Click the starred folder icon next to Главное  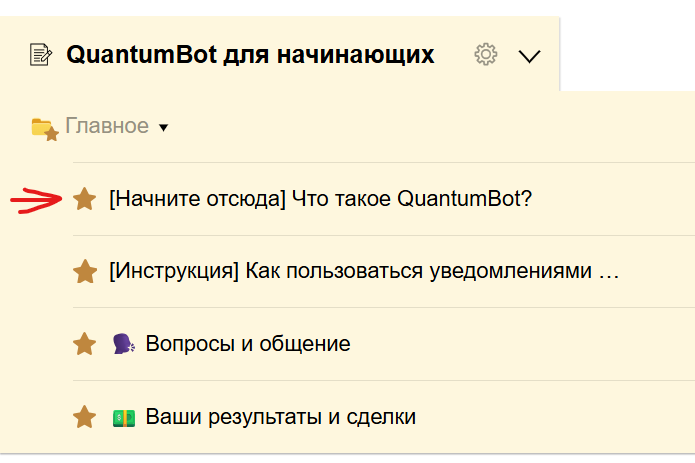pos(44,127)
